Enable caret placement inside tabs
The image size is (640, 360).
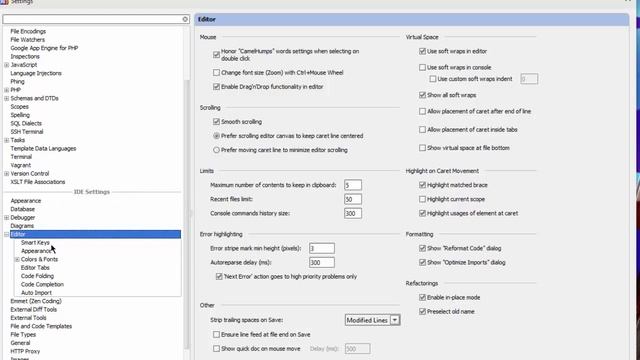pyautogui.click(x=422, y=130)
